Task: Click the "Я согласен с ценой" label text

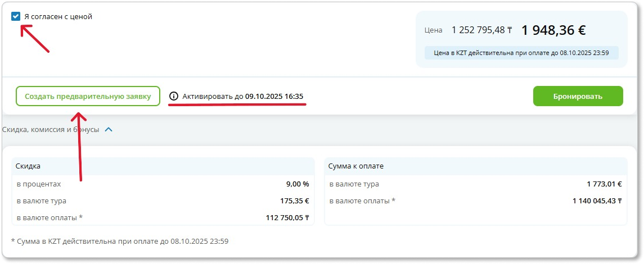Action: (x=58, y=17)
